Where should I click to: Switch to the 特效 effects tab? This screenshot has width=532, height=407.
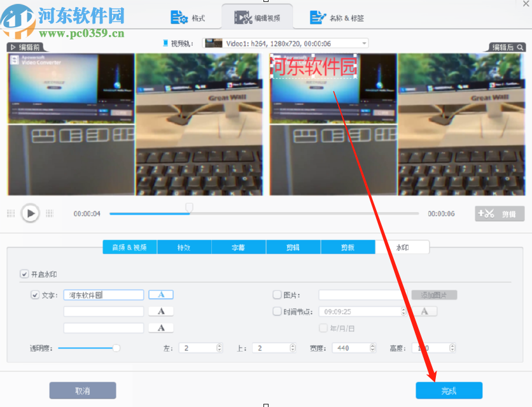click(x=184, y=248)
